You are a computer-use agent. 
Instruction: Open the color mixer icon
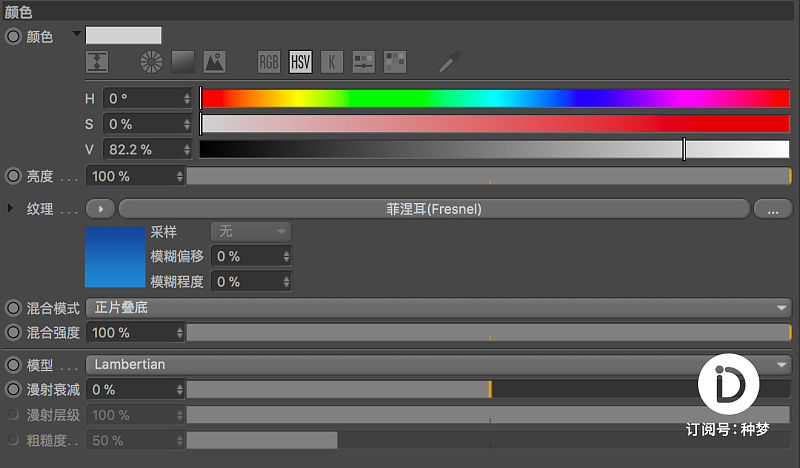click(364, 62)
